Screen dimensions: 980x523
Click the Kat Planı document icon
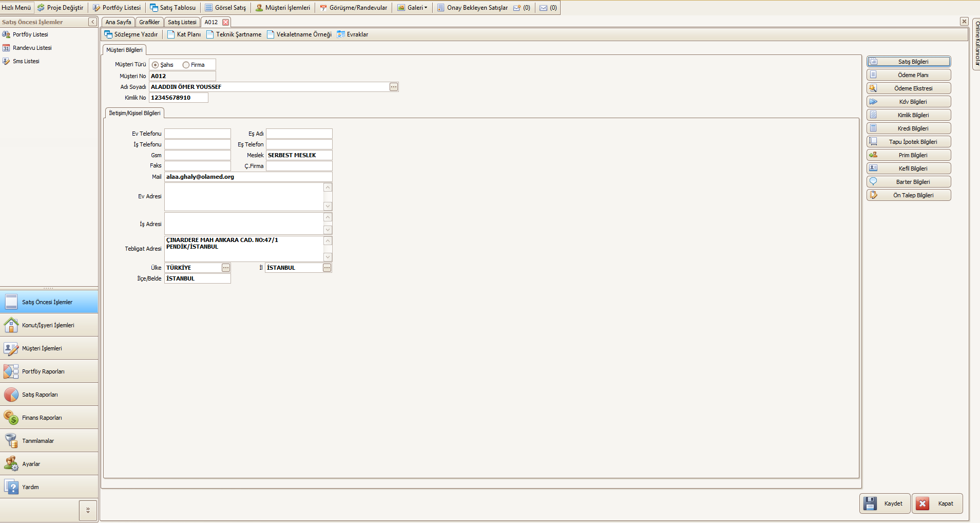pyautogui.click(x=171, y=34)
